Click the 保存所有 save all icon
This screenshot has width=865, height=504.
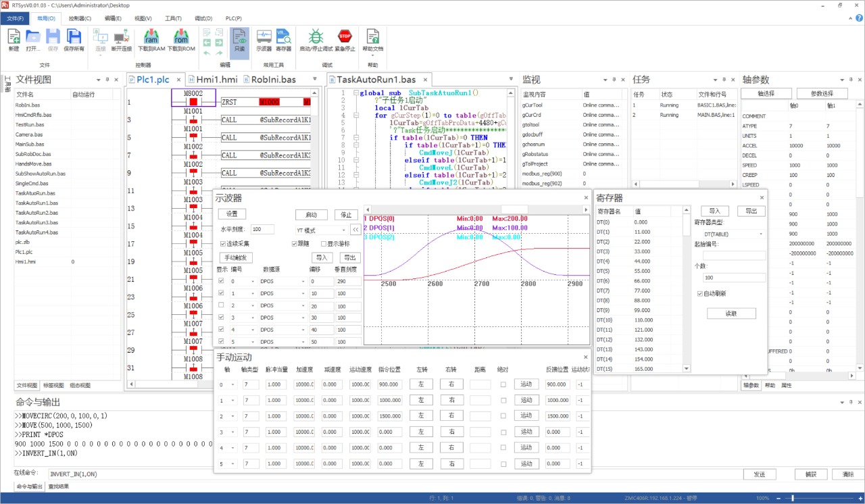(74, 36)
